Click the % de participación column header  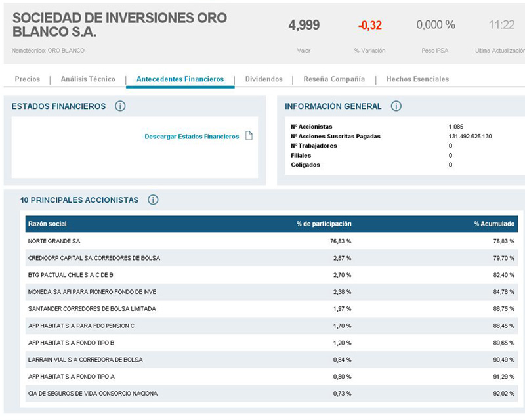coord(324,224)
